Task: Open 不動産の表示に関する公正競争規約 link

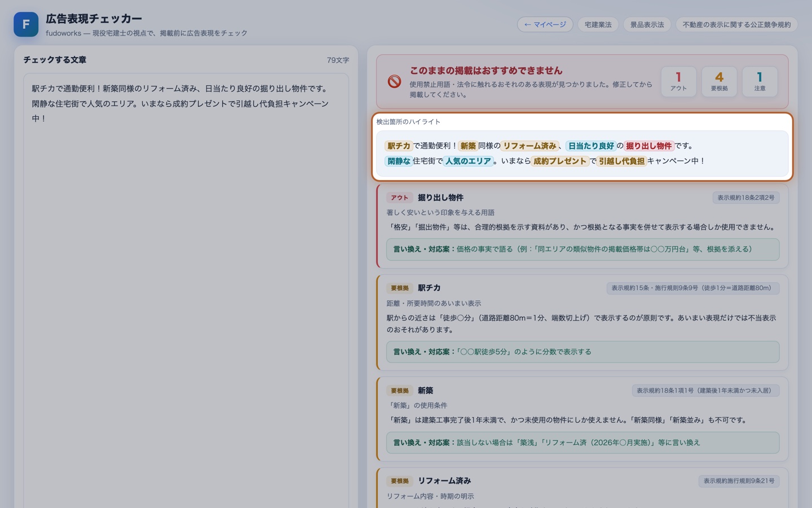Action: point(736,24)
